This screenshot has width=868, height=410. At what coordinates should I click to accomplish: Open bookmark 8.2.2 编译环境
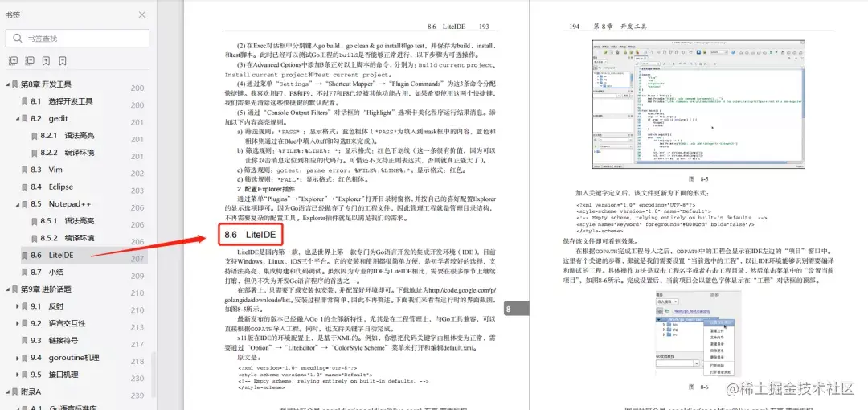coord(67,153)
